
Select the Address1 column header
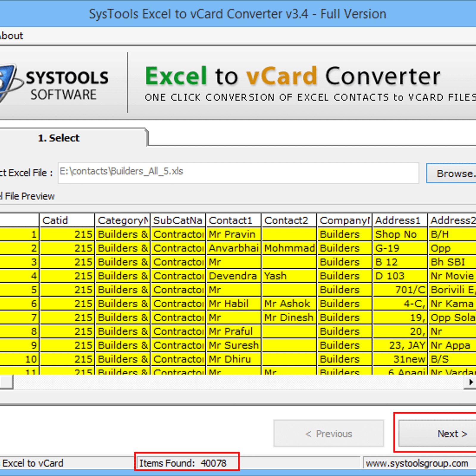click(400, 220)
